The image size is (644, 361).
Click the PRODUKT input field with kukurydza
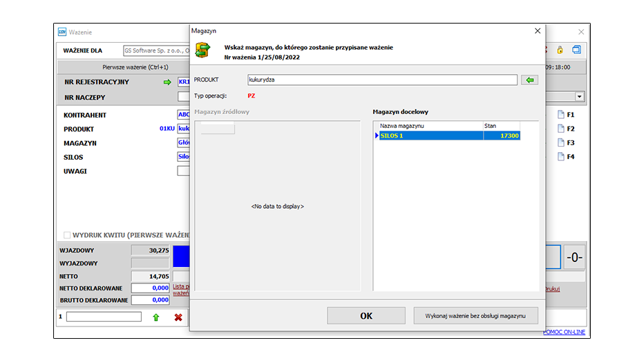[381, 80]
